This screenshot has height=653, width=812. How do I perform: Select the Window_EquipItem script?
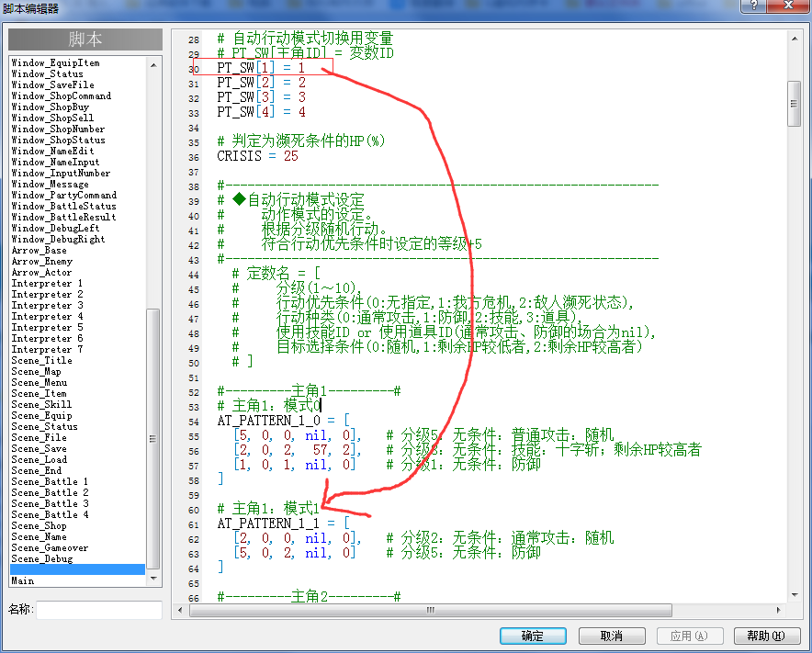tap(55, 62)
